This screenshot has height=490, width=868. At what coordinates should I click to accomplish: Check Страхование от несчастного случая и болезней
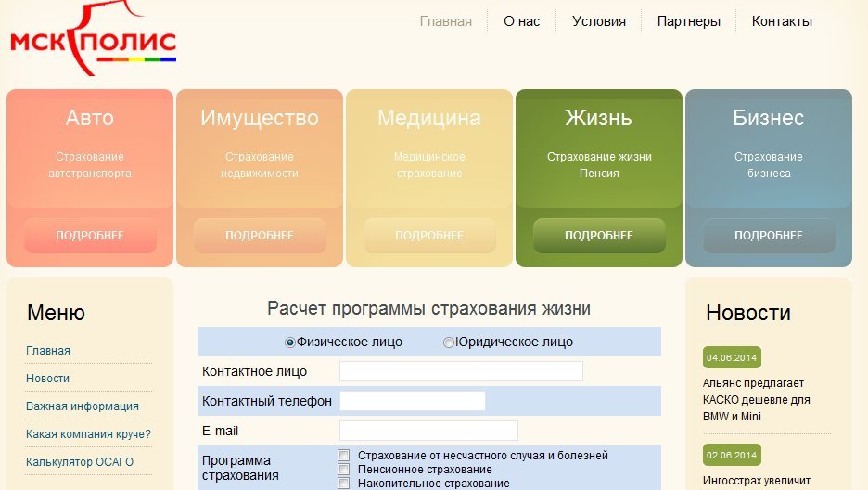click(x=344, y=456)
